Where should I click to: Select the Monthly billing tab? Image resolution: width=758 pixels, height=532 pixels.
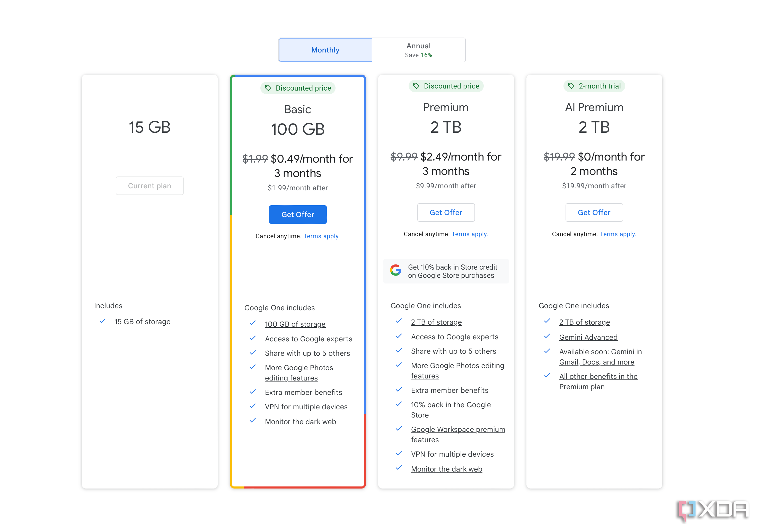[325, 50]
